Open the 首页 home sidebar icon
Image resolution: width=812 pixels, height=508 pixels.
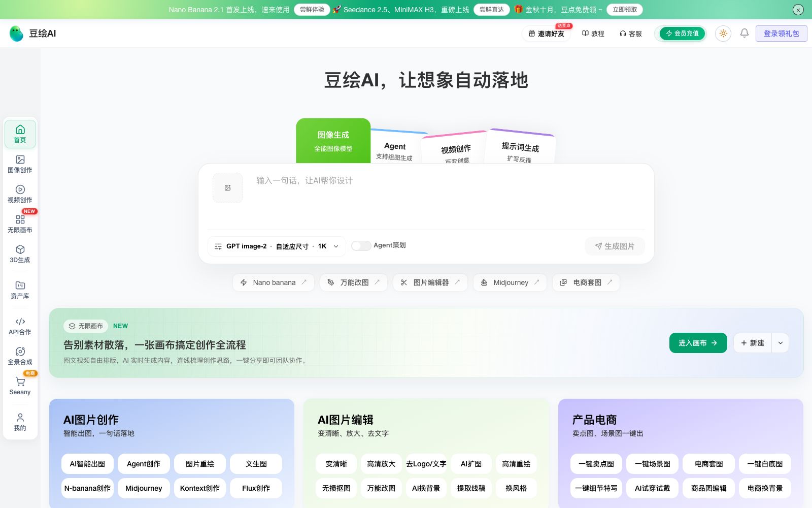(x=20, y=134)
